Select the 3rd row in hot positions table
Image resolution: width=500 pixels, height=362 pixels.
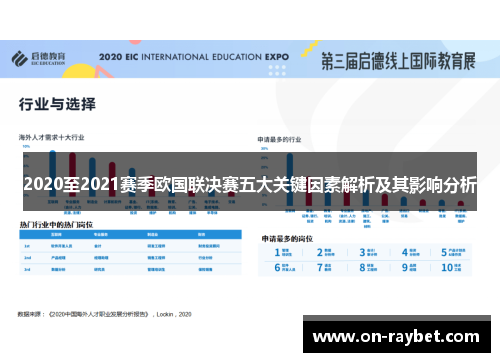(x=130, y=269)
